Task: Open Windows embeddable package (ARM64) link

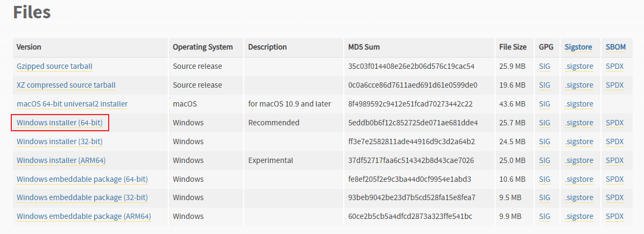Action: [x=84, y=216]
